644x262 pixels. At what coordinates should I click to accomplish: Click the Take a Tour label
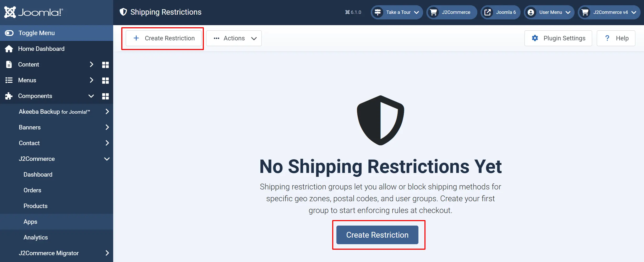pos(398,12)
